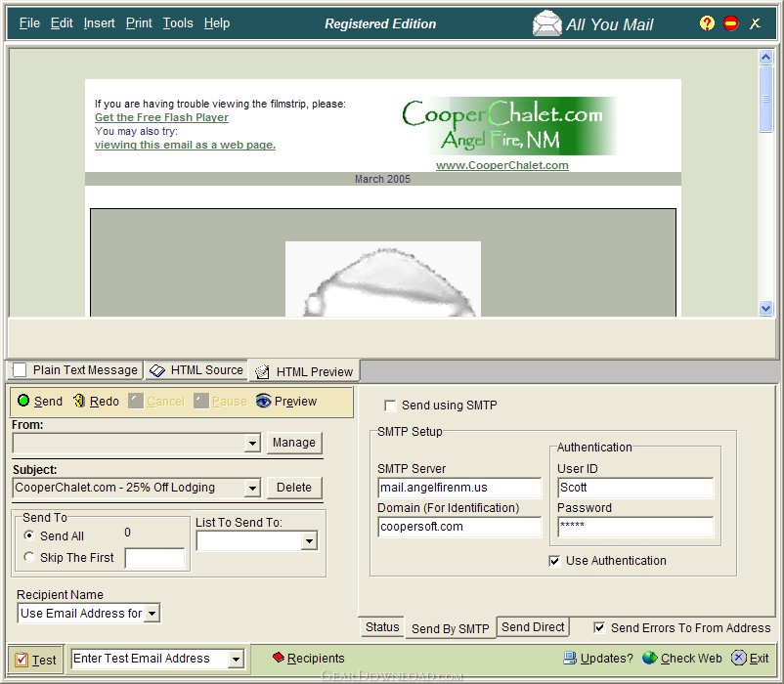Viewport: 784px width, 684px height.
Task: Click the Redo icon
Action: pos(79,401)
